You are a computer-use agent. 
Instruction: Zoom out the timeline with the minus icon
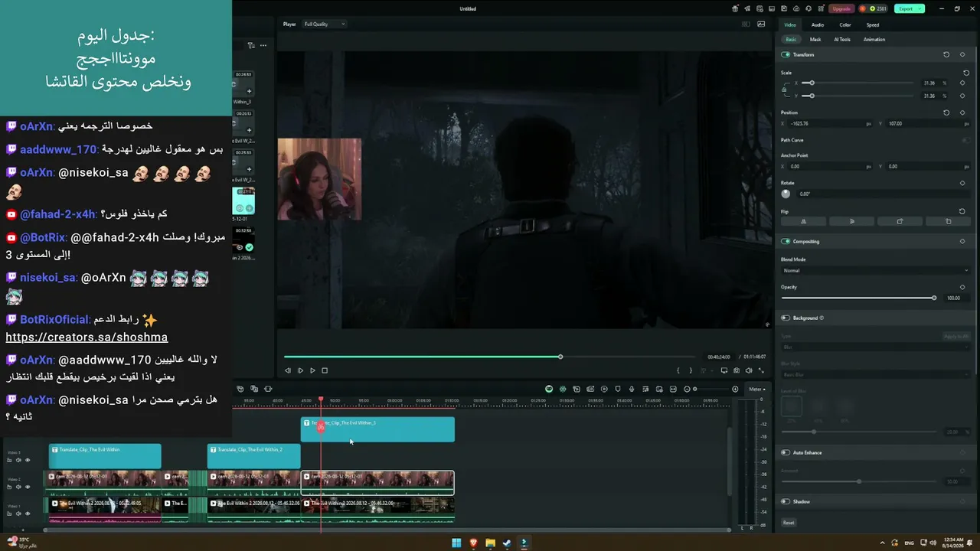(x=687, y=389)
